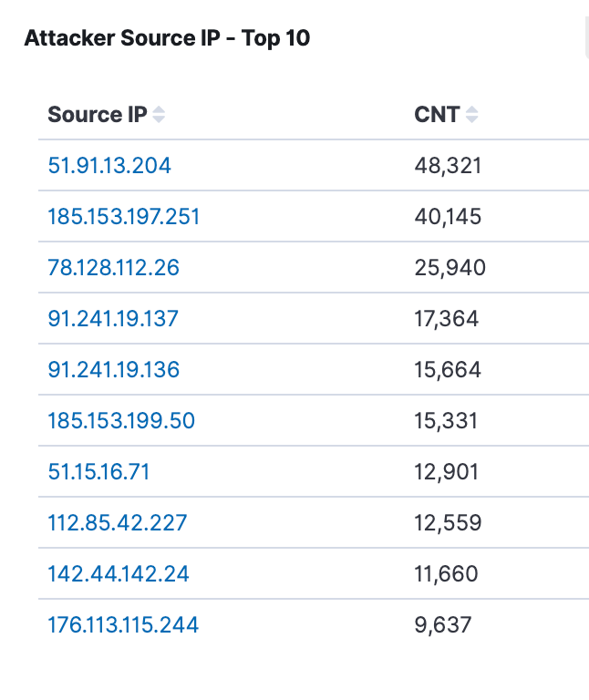Click the 17,364 count cell
This screenshot has height=700, width=589.
[x=447, y=319]
